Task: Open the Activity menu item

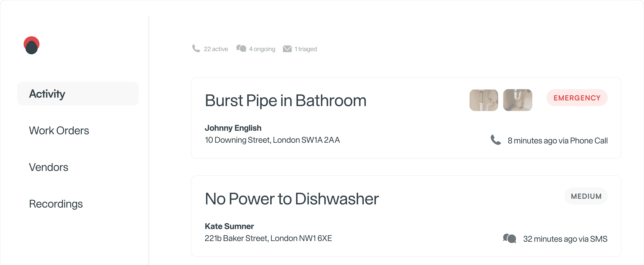Action: pos(78,94)
